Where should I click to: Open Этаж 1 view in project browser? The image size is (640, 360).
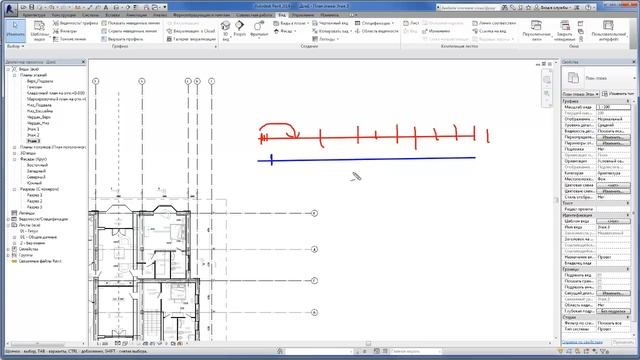33,129
